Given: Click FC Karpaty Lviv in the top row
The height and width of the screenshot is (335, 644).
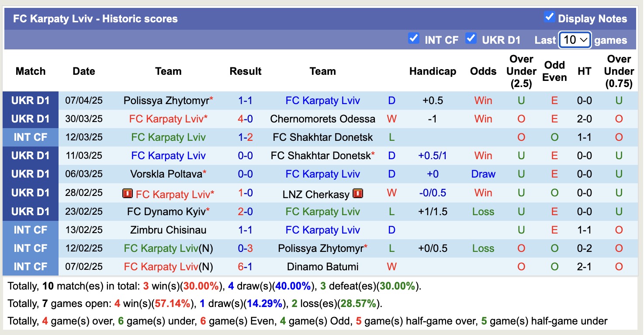Looking at the screenshot, I should [322, 100].
